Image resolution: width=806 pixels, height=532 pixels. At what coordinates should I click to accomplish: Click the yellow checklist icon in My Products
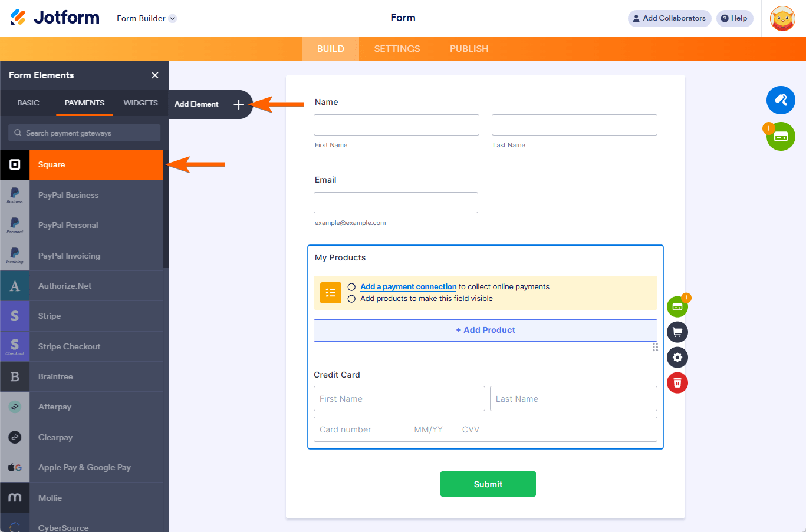(331, 293)
